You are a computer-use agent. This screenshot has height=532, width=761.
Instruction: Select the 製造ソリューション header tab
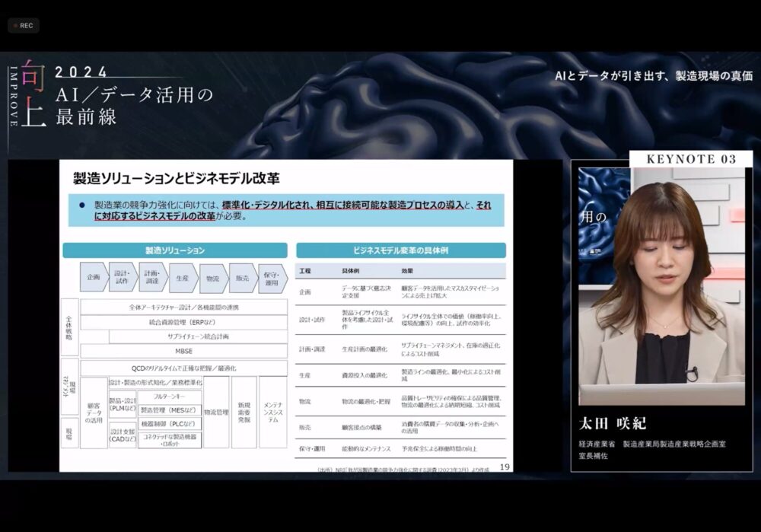pyautogui.click(x=174, y=250)
